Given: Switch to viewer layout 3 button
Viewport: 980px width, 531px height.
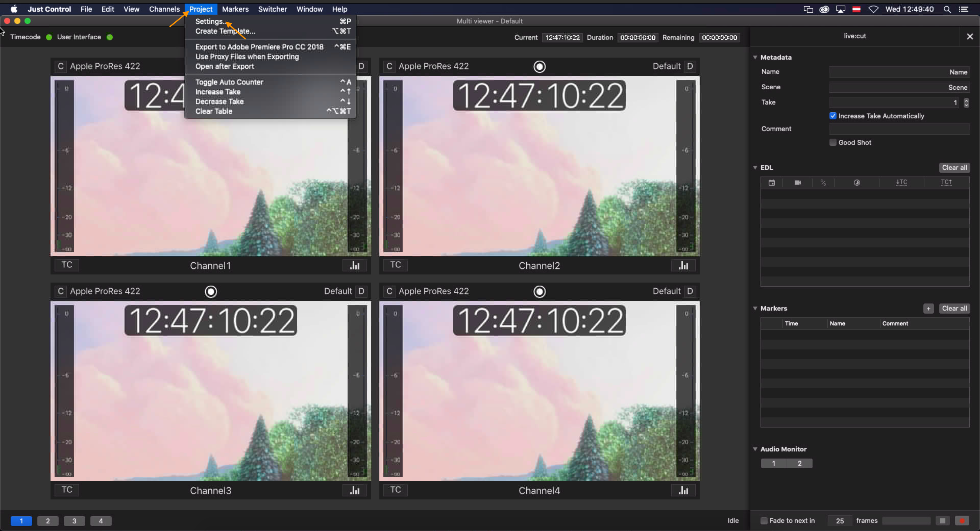Looking at the screenshot, I should pyautogui.click(x=74, y=521).
